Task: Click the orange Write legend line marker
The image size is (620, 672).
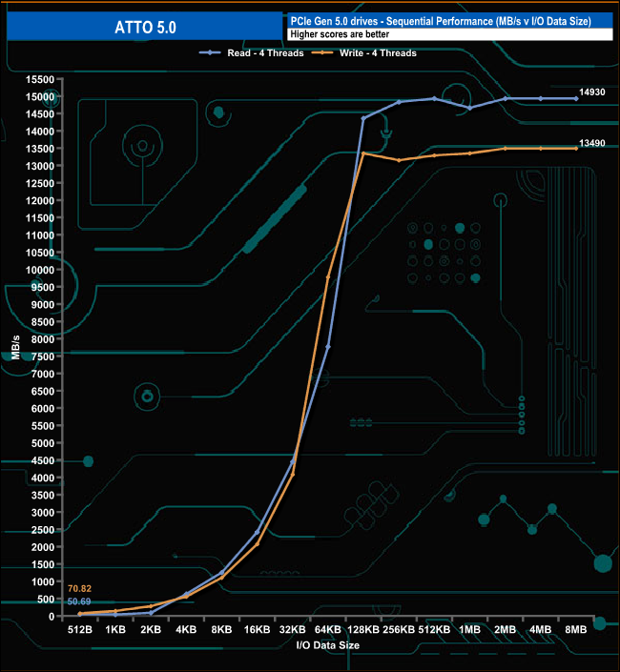Action: [x=324, y=53]
